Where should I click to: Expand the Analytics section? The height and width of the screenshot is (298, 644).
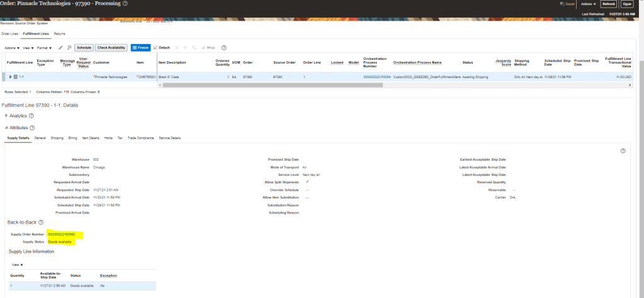coord(6,116)
